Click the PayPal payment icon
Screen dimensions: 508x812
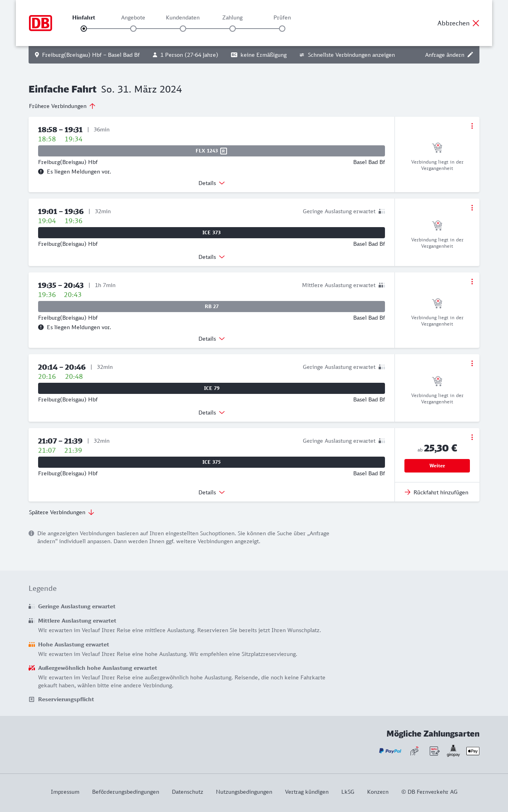390,751
